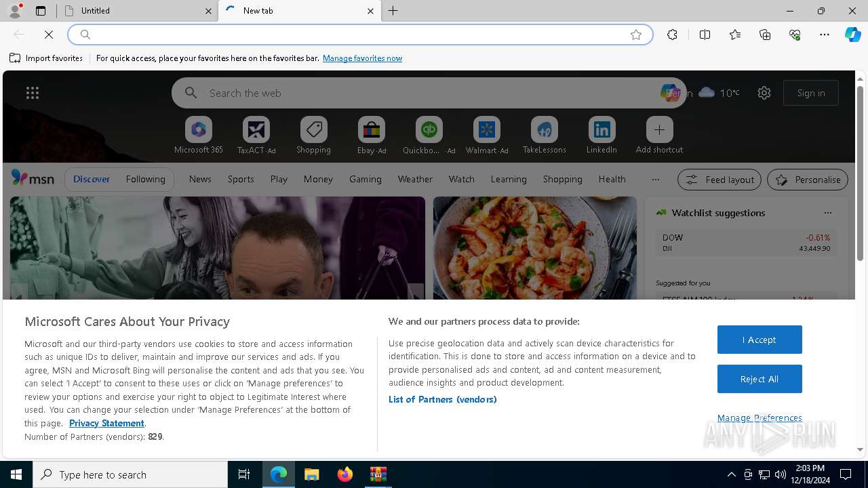Screen dimensions: 868x488
Task: Open the TaxACT ad shortcut
Action: point(256,136)
